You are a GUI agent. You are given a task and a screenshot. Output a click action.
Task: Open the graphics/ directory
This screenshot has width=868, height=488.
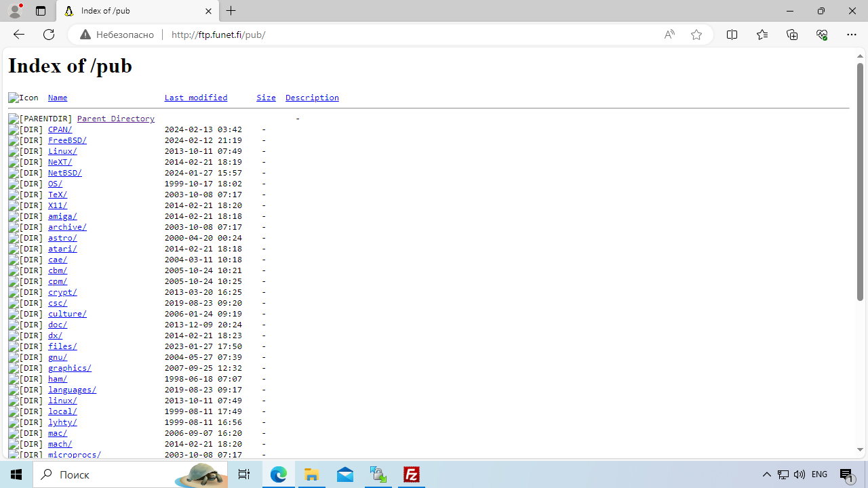[70, 368]
